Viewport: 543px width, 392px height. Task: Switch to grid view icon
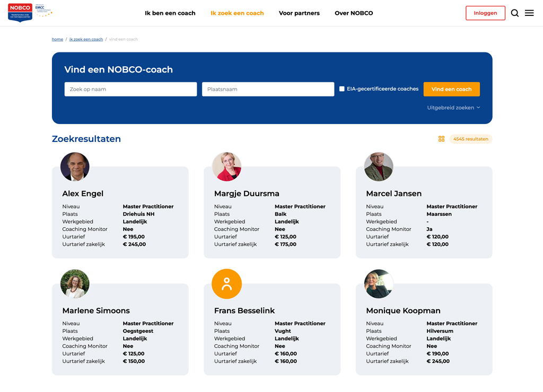[x=441, y=139]
